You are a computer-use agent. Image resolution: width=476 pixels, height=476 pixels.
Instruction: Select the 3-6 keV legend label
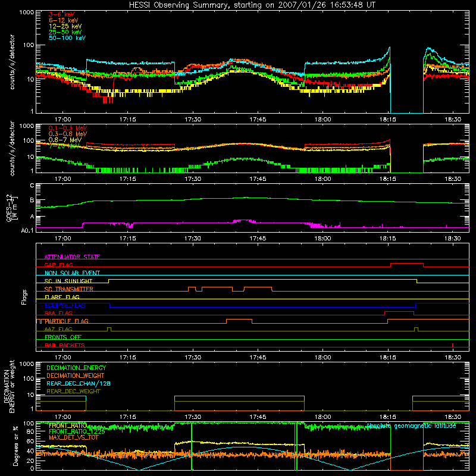coord(61,14)
